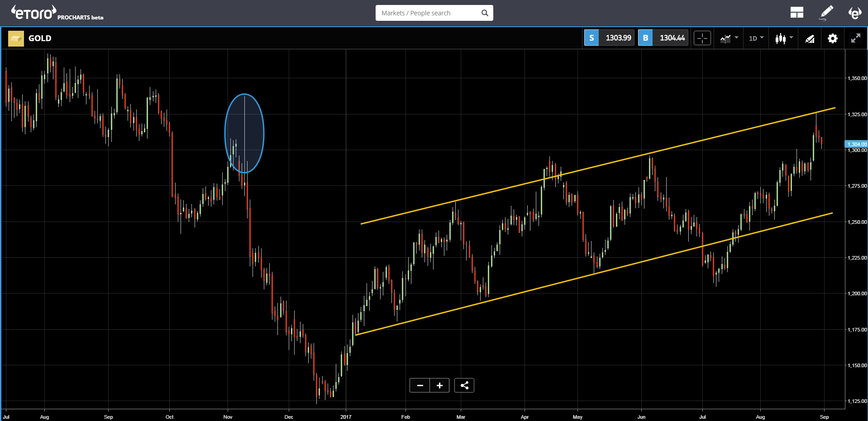Expand chart to fullscreen
868x421 pixels.
[855, 38]
